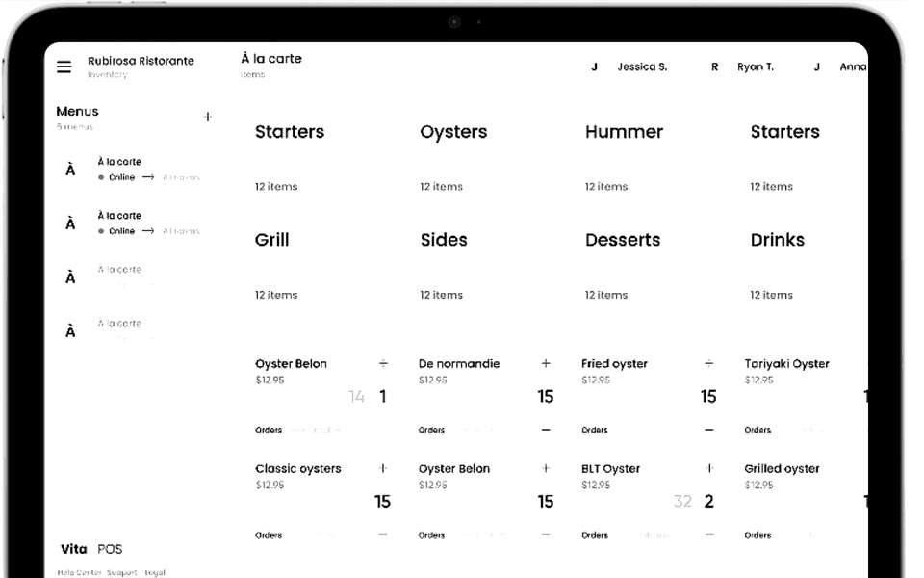Image resolution: width=924 pixels, height=578 pixels.
Task: Show the Sides category items
Action: coord(444,240)
